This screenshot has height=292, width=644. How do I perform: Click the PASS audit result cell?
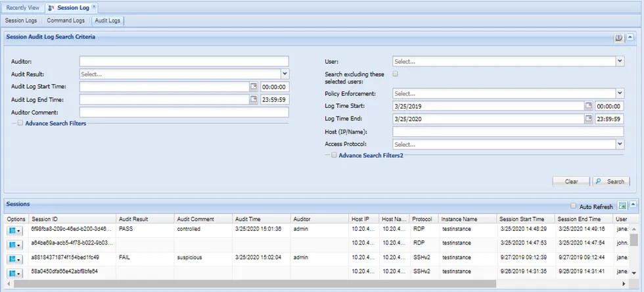click(x=145, y=229)
